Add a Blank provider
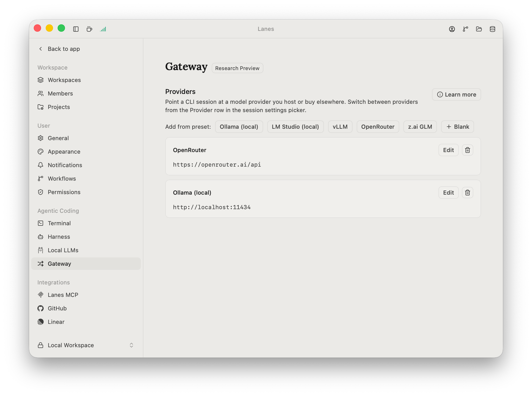The image size is (532, 396). click(x=457, y=127)
